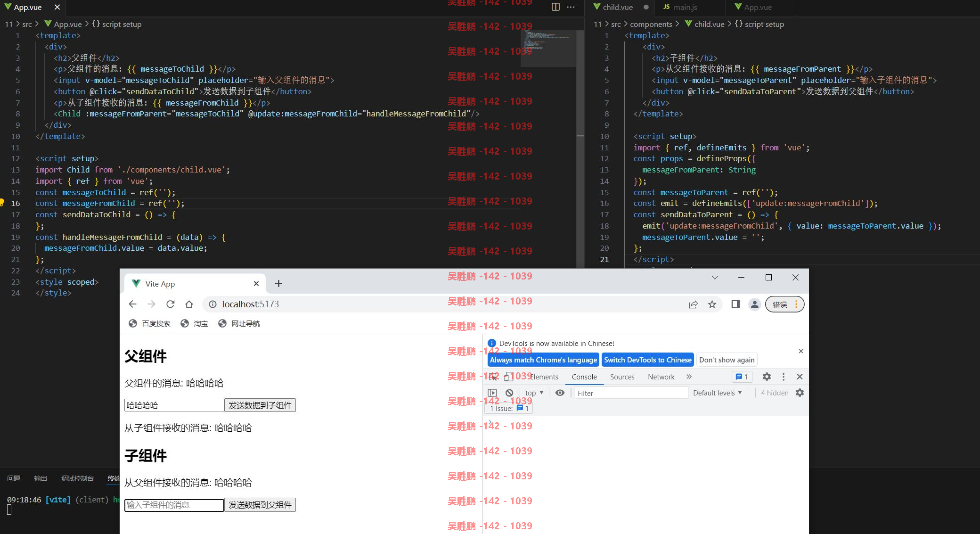
Task: Toggle the console sidebar icon
Action: [x=492, y=393]
